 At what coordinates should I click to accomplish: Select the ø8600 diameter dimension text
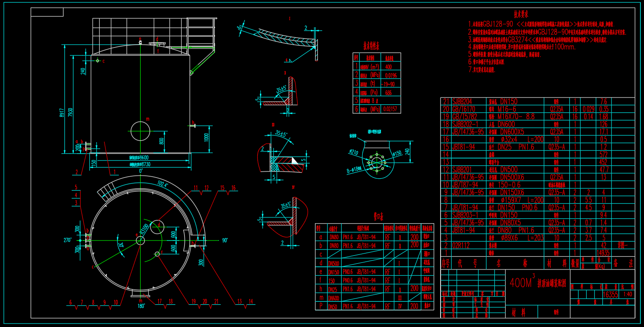[139, 157]
